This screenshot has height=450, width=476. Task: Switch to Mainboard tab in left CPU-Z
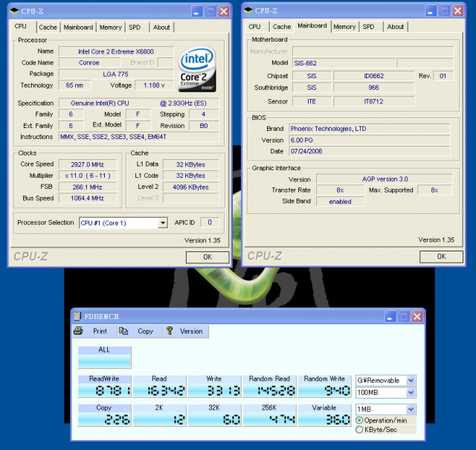click(x=78, y=28)
